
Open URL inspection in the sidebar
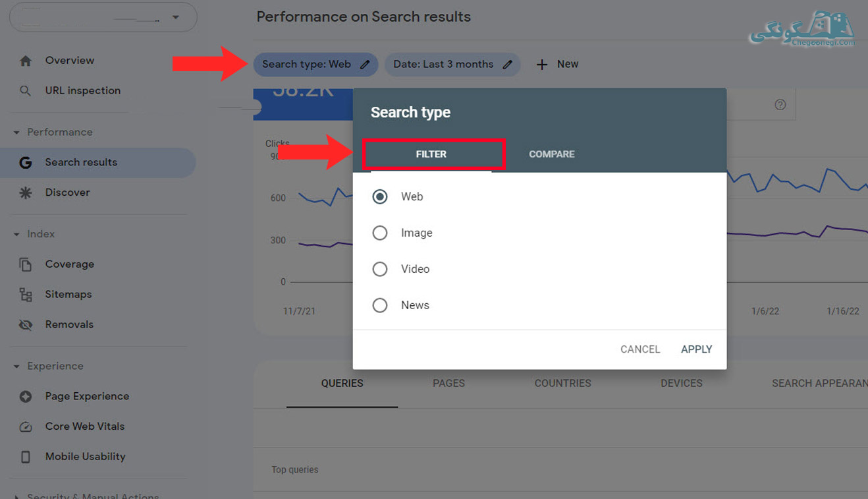[83, 91]
